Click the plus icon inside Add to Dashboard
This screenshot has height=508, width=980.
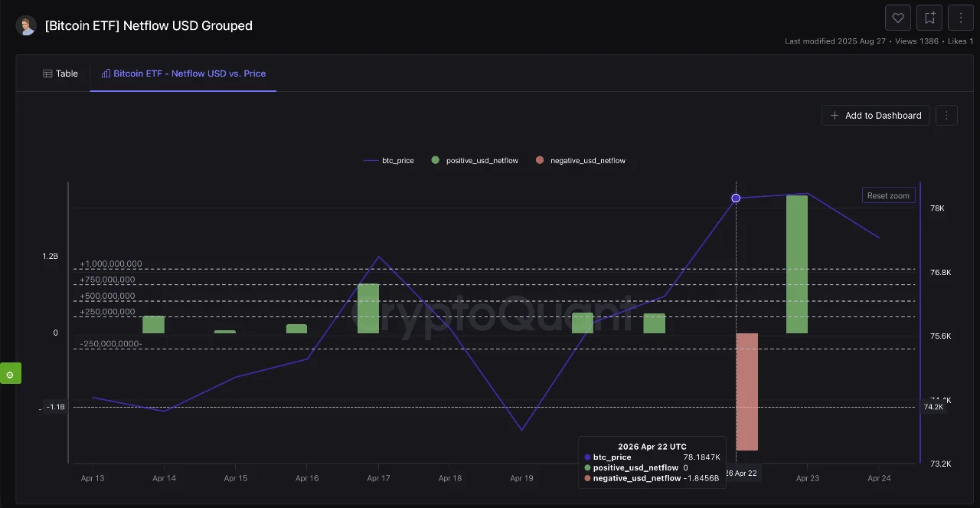835,115
